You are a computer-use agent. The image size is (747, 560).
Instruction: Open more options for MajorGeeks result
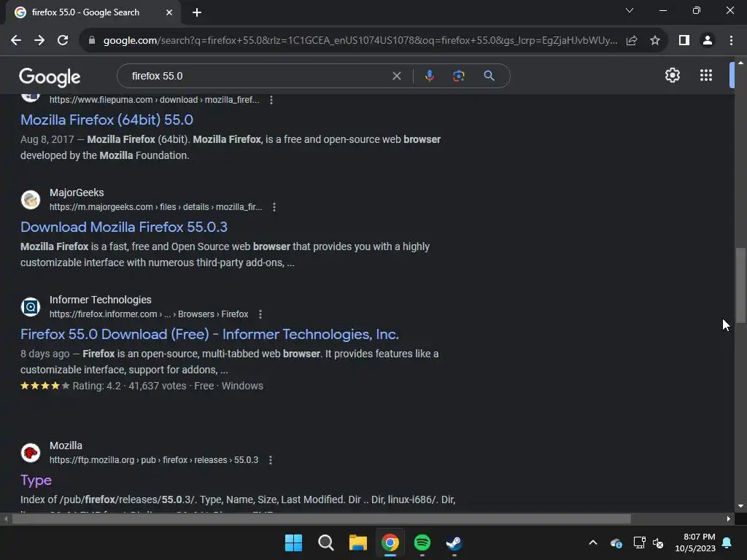click(x=274, y=207)
